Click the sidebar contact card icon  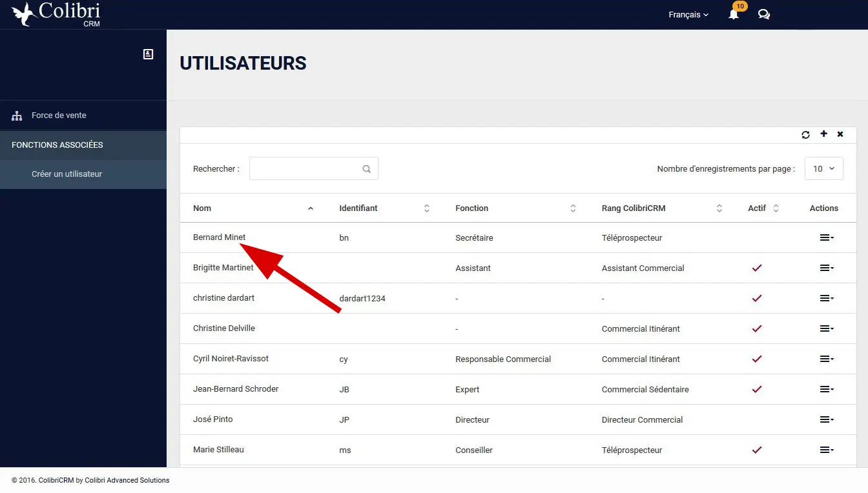(x=148, y=54)
